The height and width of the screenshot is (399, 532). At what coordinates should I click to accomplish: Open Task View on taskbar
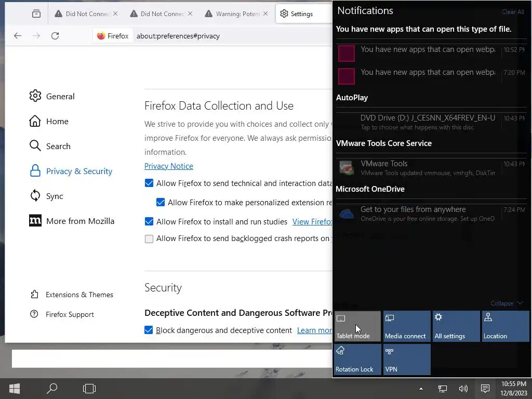click(89, 389)
